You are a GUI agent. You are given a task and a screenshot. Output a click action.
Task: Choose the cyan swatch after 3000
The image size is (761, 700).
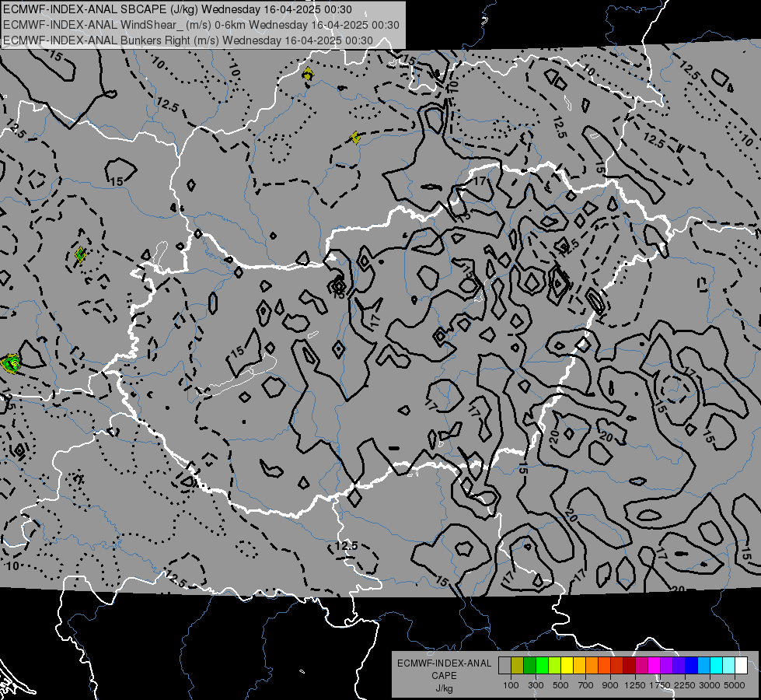click(717, 666)
